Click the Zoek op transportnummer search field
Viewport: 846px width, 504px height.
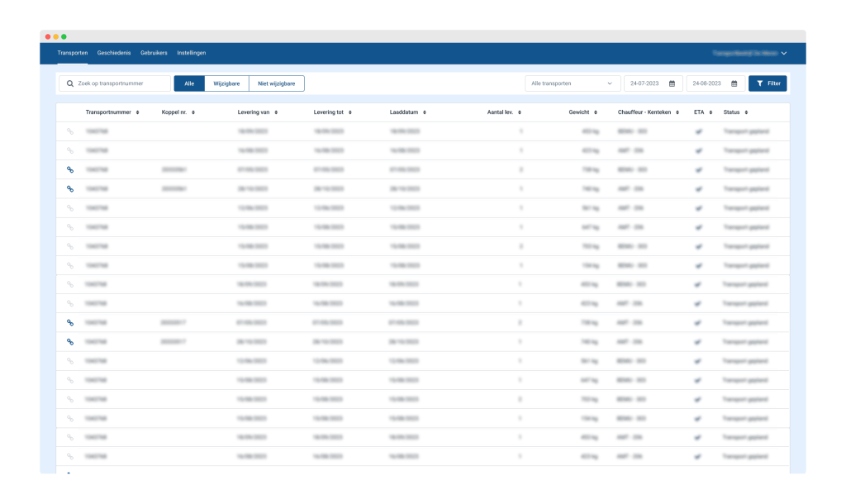coord(120,83)
